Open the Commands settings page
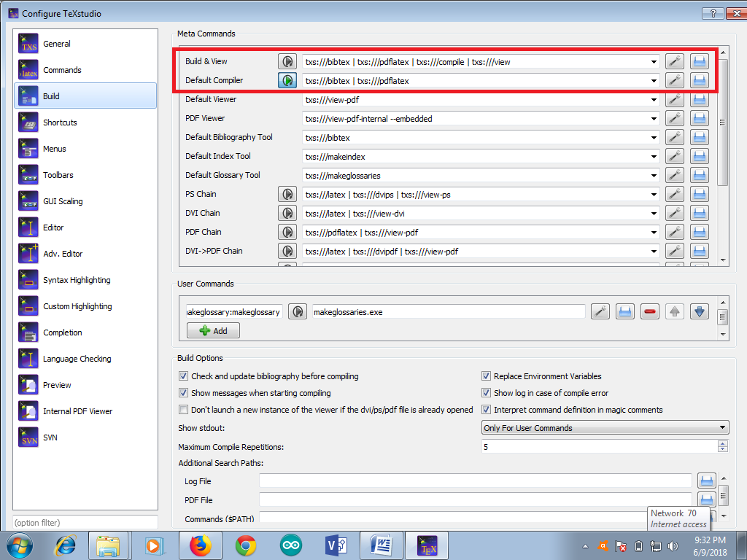The height and width of the screenshot is (560, 747). (x=85, y=70)
